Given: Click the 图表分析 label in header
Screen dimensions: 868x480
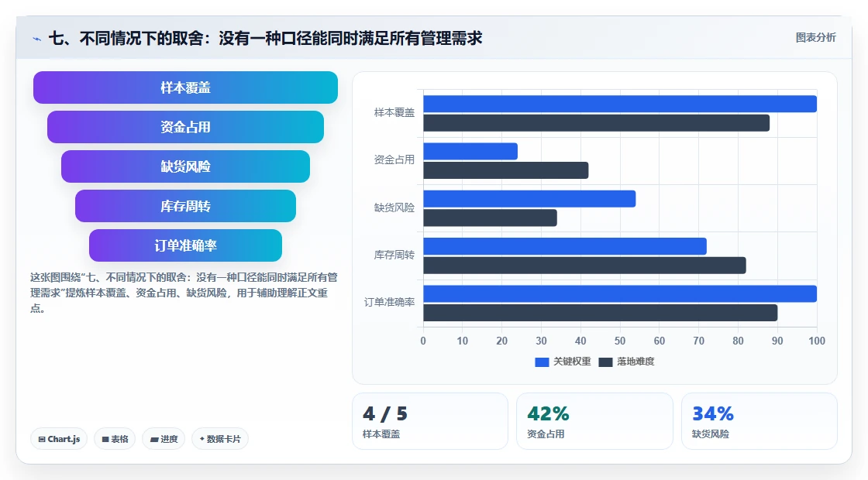Looking at the screenshot, I should pyautogui.click(x=815, y=38).
